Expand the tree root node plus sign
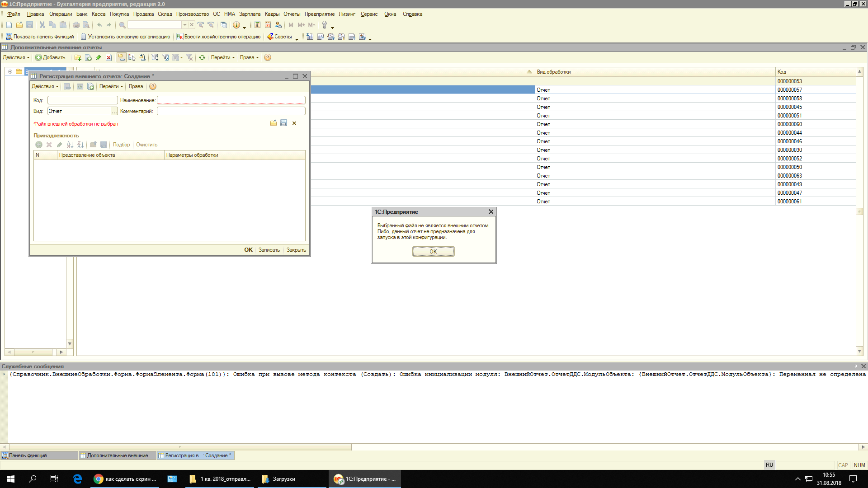Image resolution: width=868 pixels, height=488 pixels. tap(10, 71)
